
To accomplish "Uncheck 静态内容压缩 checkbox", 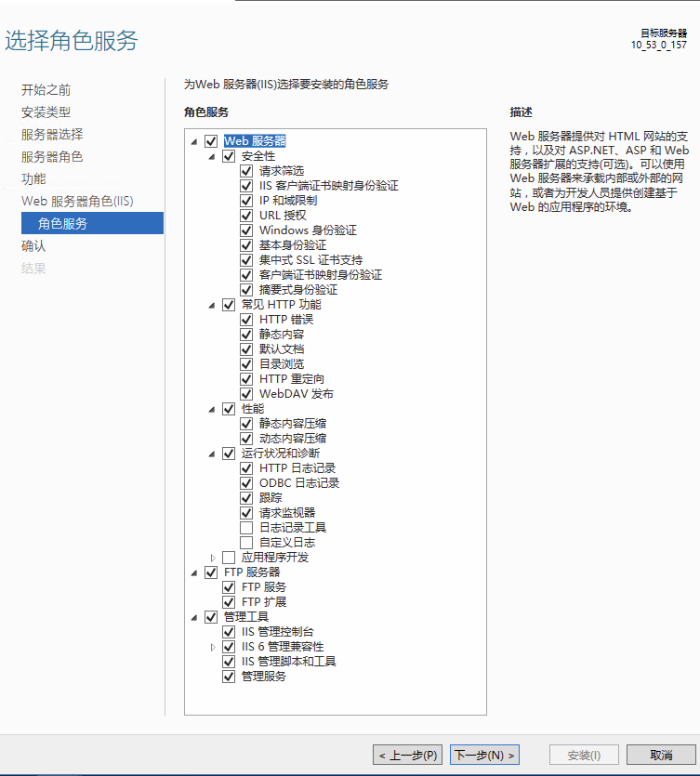I will tap(246, 424).
